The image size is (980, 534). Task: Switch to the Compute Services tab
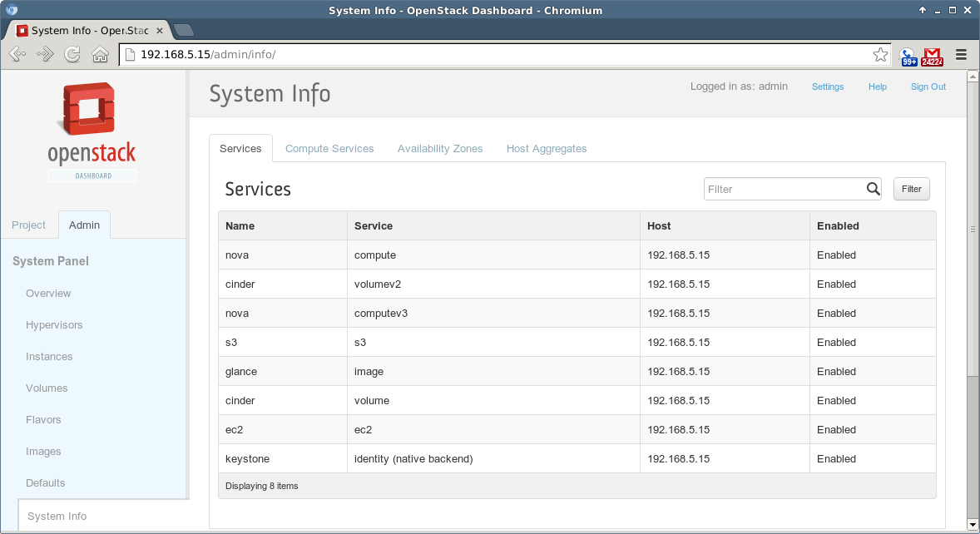tap(329, 149)
